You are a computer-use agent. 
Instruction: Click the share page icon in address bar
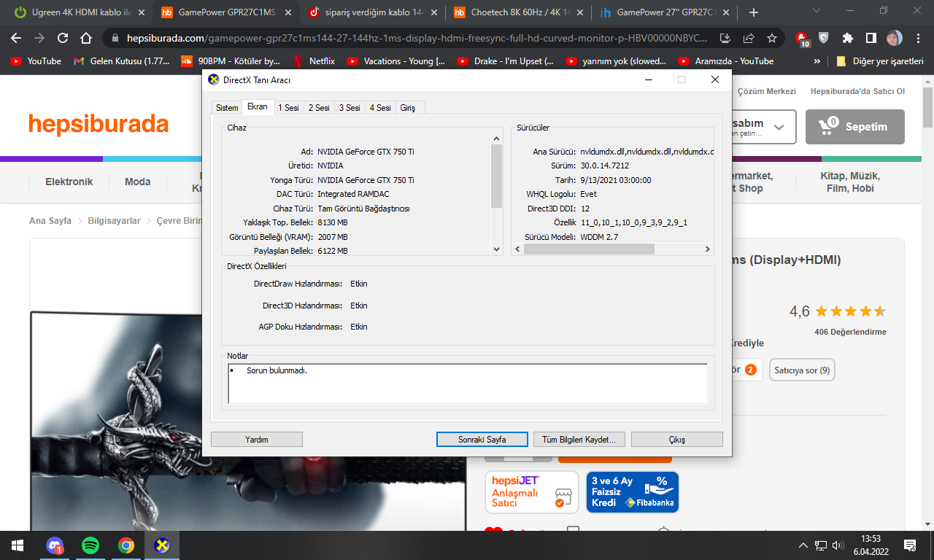(x=749, y=38)
